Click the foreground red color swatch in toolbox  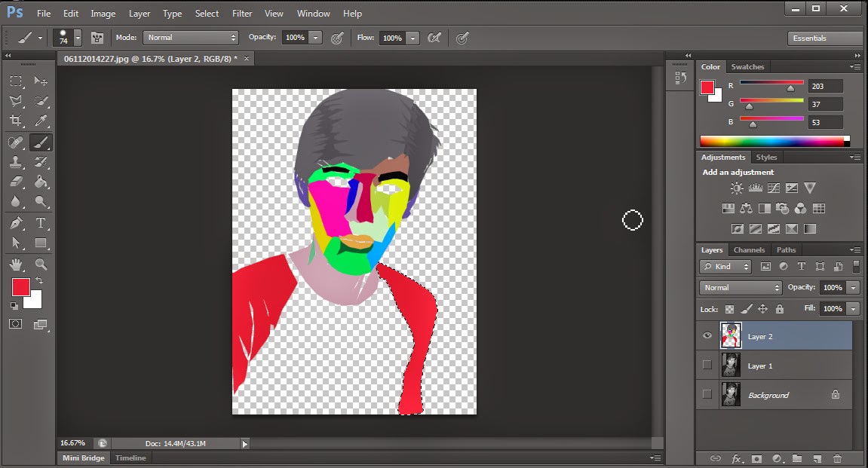tap(21, 287)
